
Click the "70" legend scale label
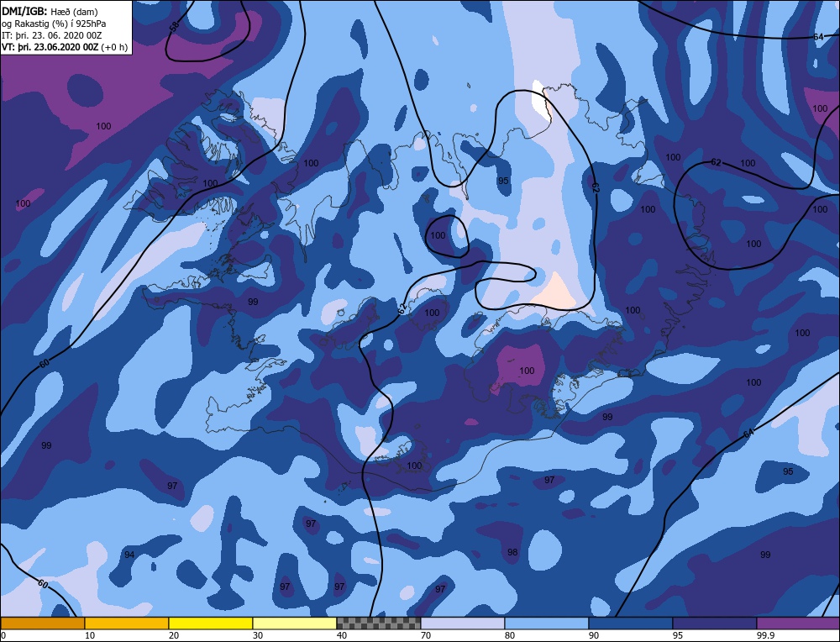[x=425, y=635]
